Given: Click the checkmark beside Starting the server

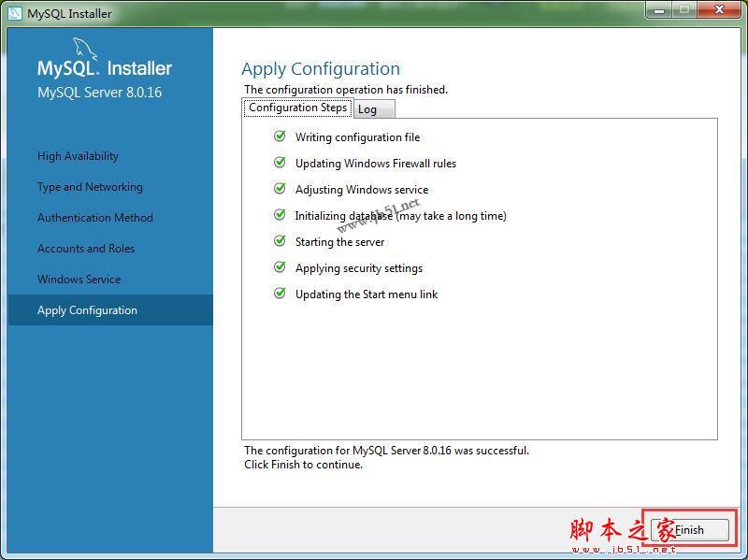Looking at the screenshot, I should (x=280, y=241).
